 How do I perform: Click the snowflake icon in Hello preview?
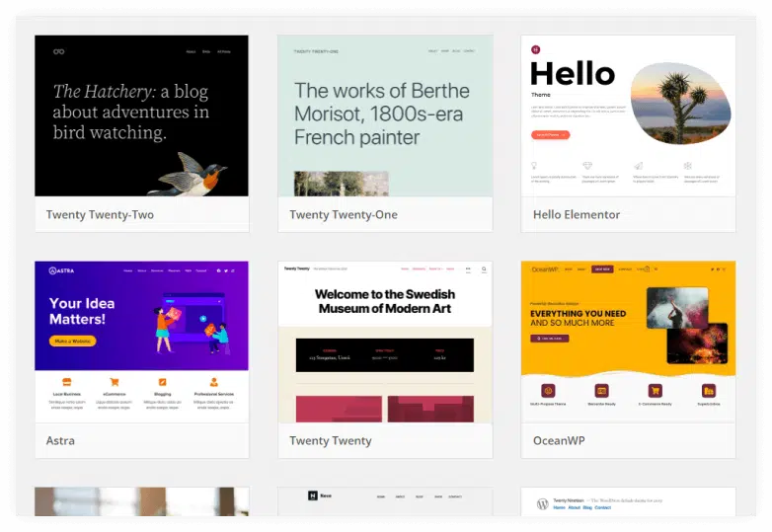point(688,166)
